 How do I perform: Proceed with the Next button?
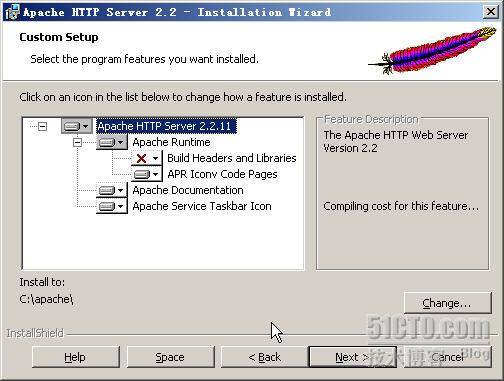coord(353,357)
